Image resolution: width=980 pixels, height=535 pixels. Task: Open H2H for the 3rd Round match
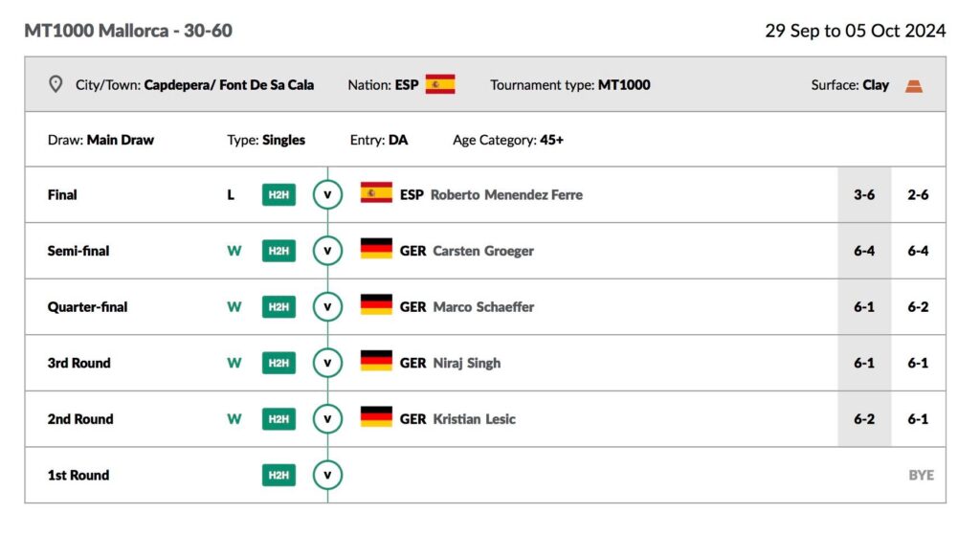click(278, 363)
